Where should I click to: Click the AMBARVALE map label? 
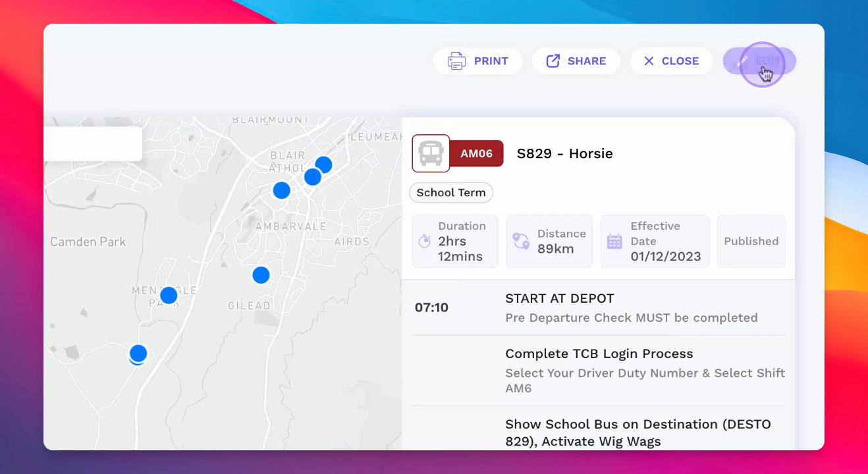click(x=290, y=226)
